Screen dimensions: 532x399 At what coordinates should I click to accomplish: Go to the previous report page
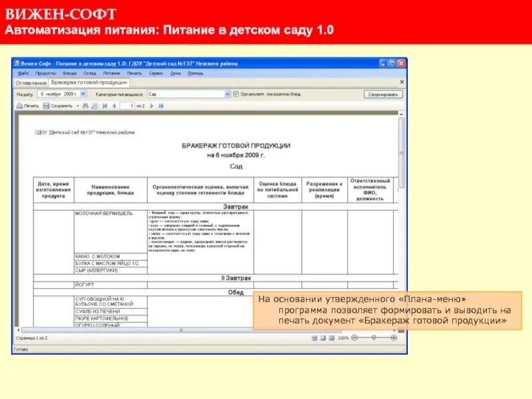click(114, 106)
